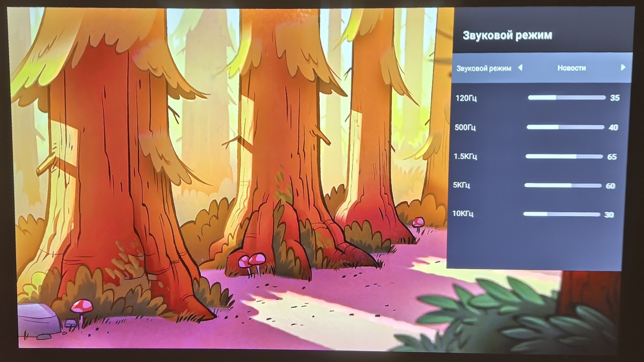This screenshot has height=362, width=644.
Task: Click the right arrow after Новости
Action: point(623,68)
